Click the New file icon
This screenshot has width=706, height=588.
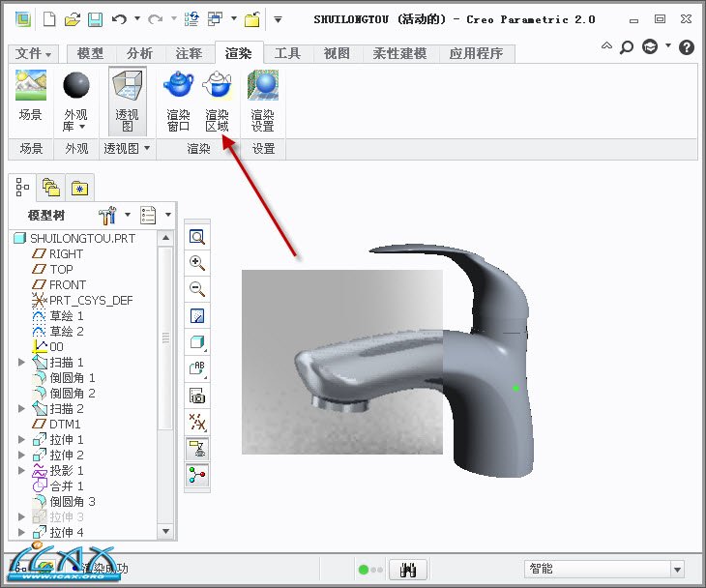click(x=49, y=19)
